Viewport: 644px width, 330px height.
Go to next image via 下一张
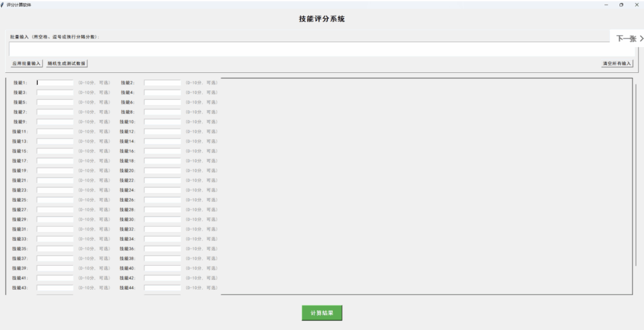[x=628, y=38]
